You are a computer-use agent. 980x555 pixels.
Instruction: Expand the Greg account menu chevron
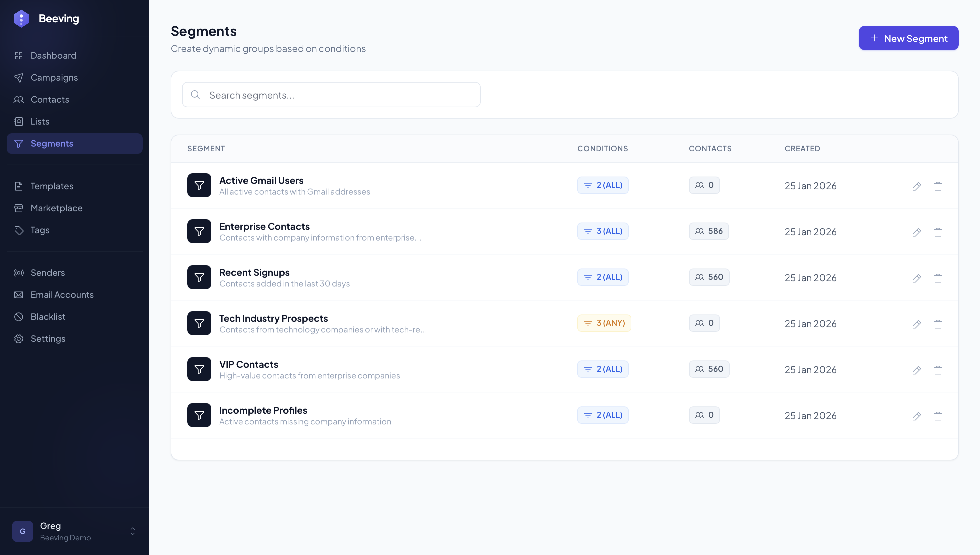point(133,531)
